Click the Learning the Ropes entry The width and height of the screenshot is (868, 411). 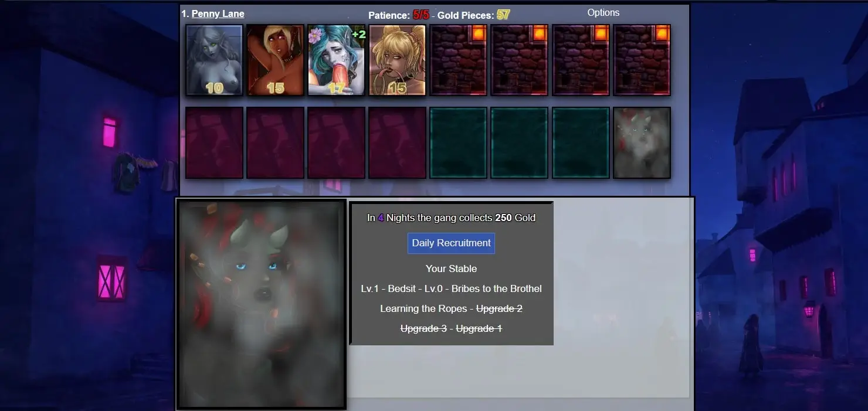[423, 308]
